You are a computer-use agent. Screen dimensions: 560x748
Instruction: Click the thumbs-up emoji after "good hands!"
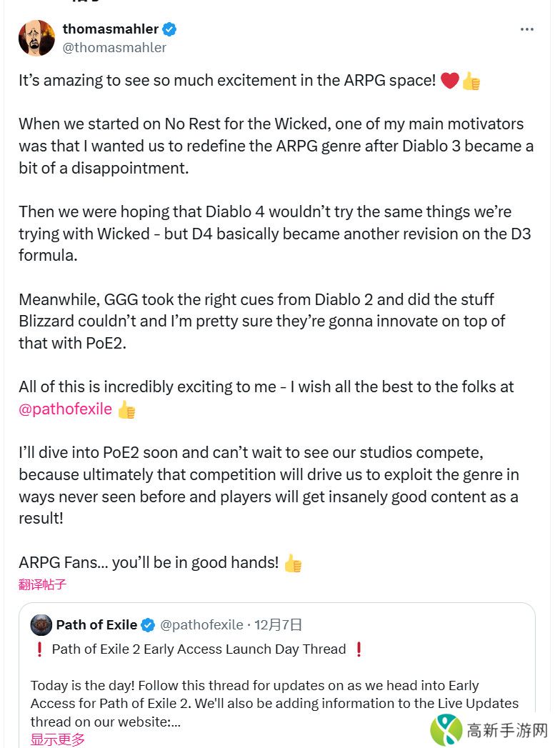[293, 563]
